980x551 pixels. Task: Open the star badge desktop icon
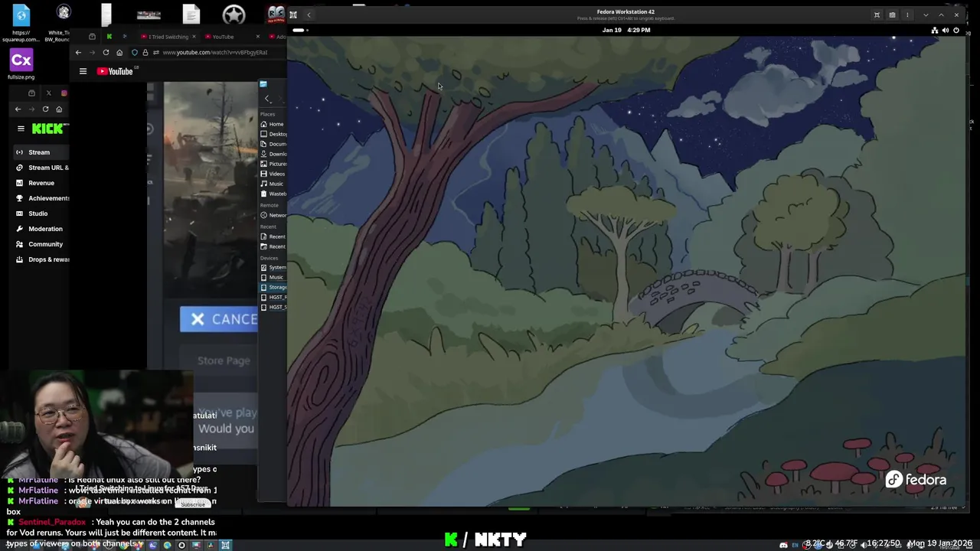[234, 15]
